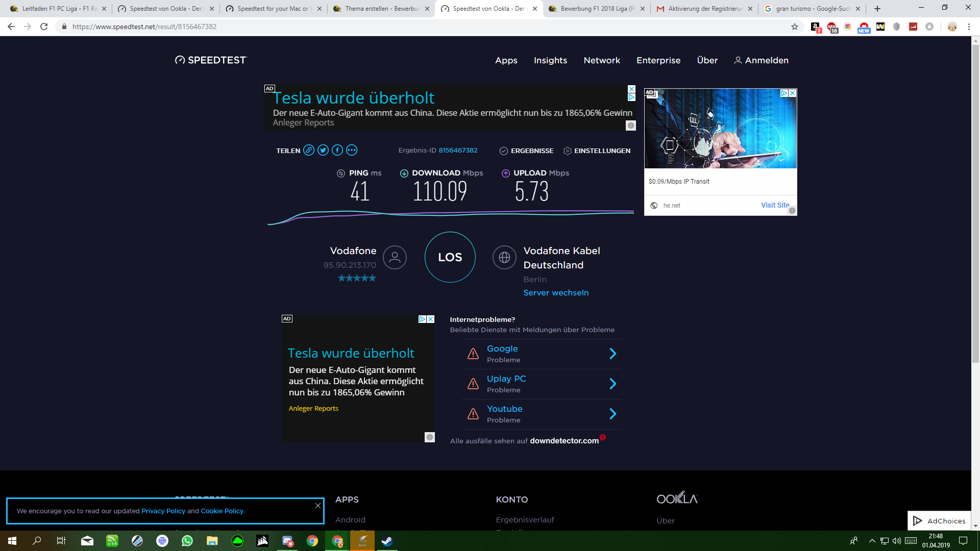980x551 pixels.
Task: Rate Vodafone with five stars
Action: pyautogui.click(x=373, y=278)
